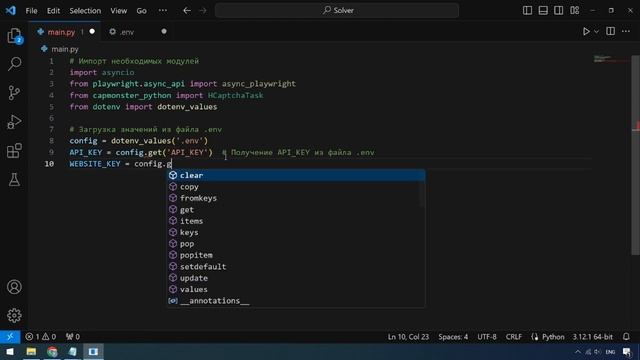This screenshot has height=360, width=640.
Task: Open the Go menu
Action: click(142, 11)
